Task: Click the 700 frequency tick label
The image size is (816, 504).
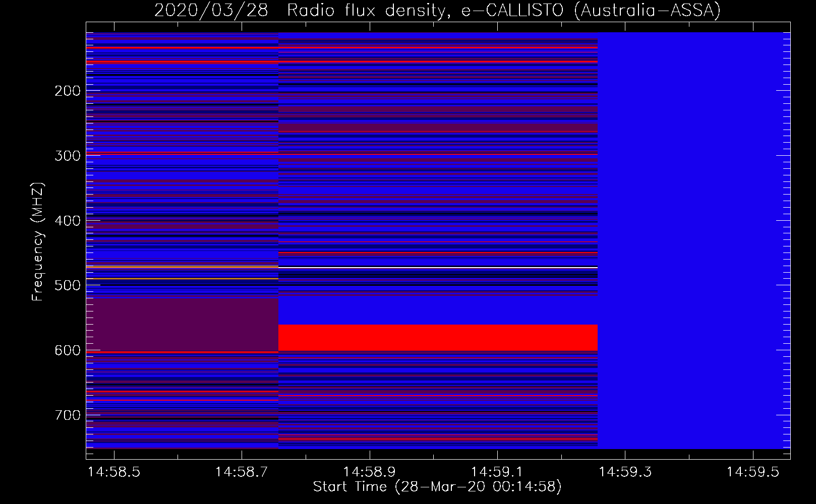Action: (x=68, y=415)
